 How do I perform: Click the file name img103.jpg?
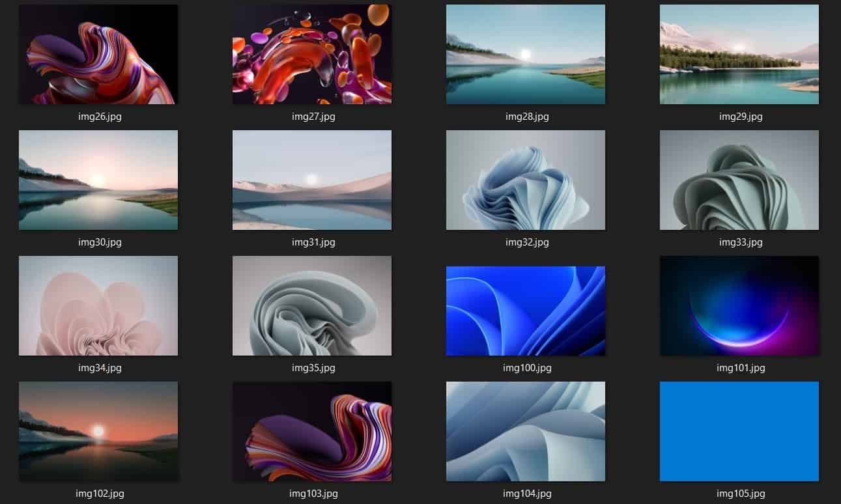313,494
